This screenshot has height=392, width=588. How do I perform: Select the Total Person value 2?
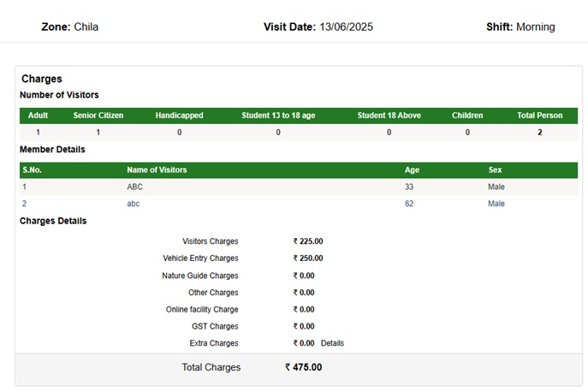pos(539,133)
